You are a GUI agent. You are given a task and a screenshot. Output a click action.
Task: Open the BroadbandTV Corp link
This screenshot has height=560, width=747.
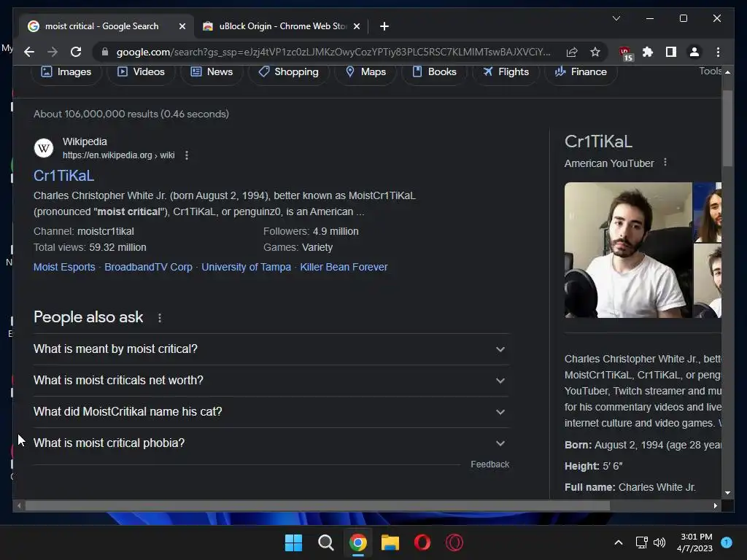[x=148, y=267]
